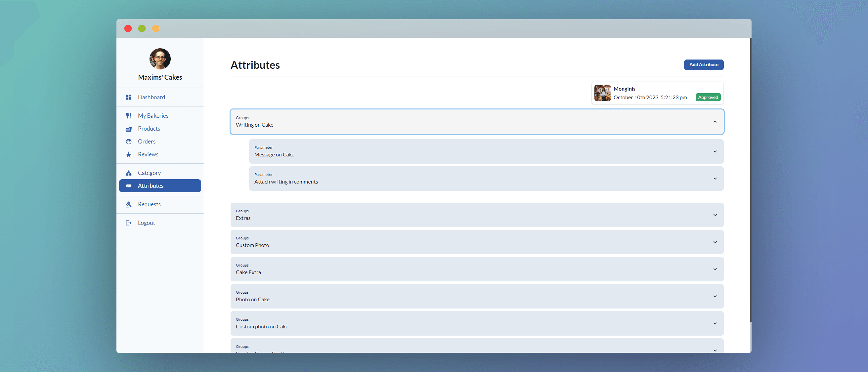Expand the Photo on Cake group

(715, 296)
